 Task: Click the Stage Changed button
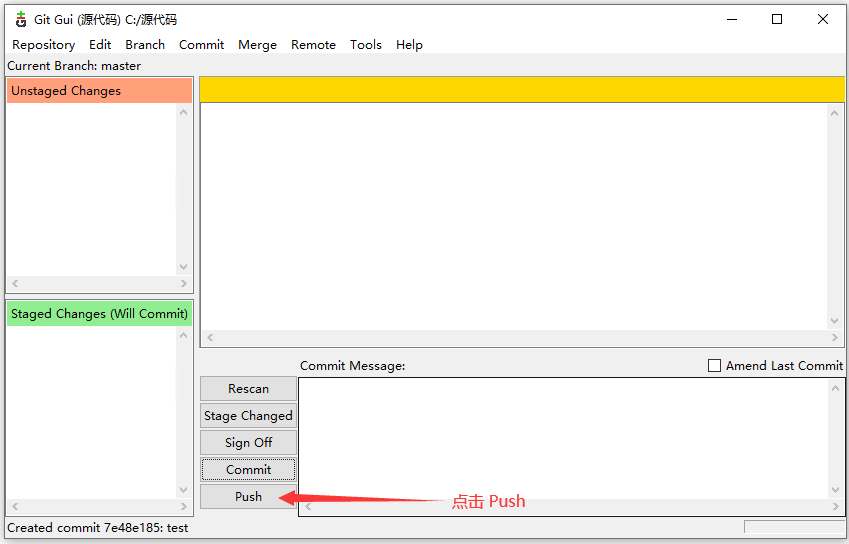249,416
